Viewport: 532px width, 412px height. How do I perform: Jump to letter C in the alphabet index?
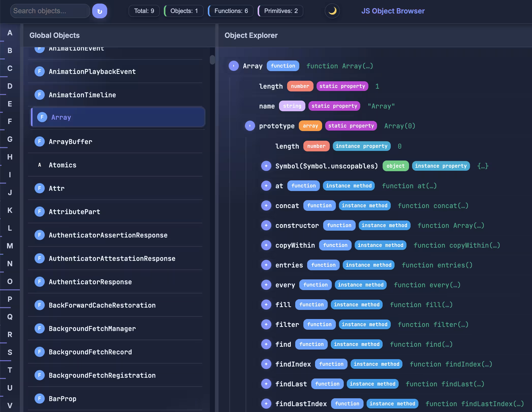tap(10, 68)
